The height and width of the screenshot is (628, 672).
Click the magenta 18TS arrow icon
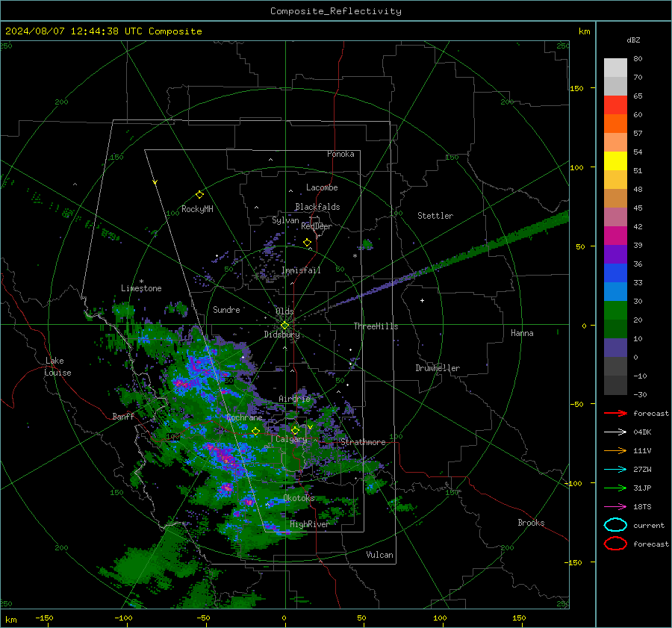click(615, 507)
